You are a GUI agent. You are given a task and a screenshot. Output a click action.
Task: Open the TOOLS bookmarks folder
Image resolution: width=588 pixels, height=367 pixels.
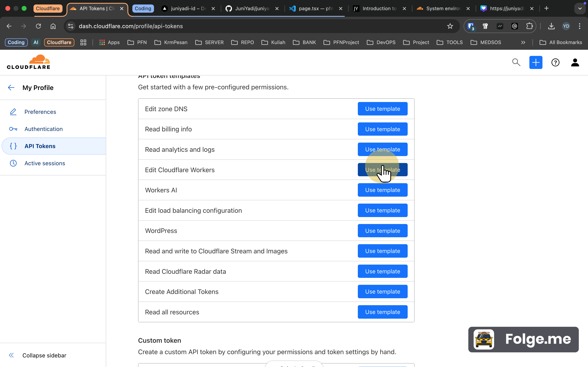pyautogui.click(x=450, y=42)
